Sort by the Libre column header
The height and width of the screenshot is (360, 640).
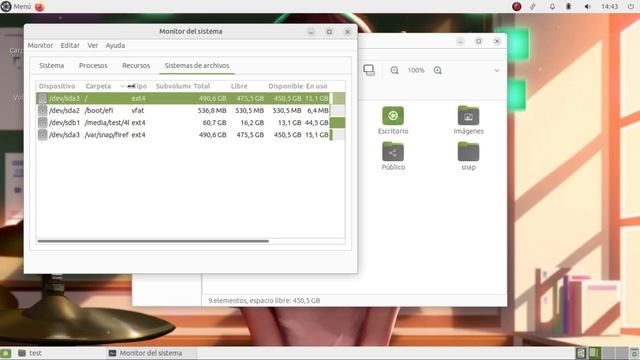239,86
